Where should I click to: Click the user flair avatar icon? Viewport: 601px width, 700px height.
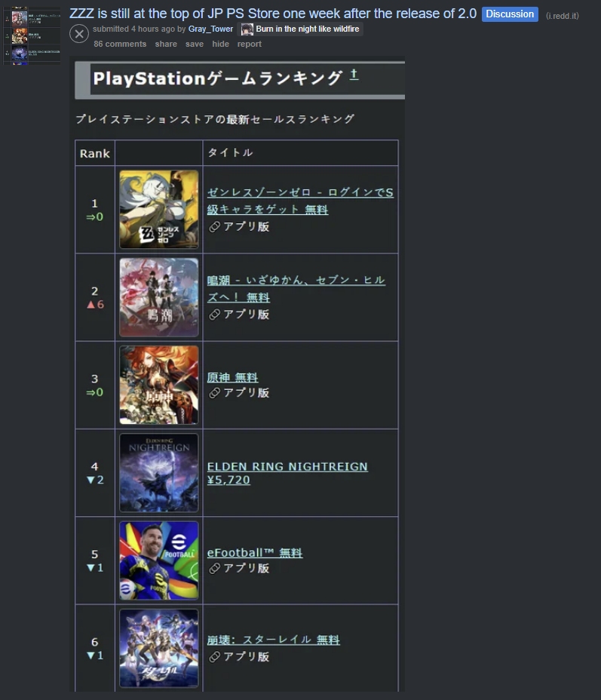tap(247, 29)
